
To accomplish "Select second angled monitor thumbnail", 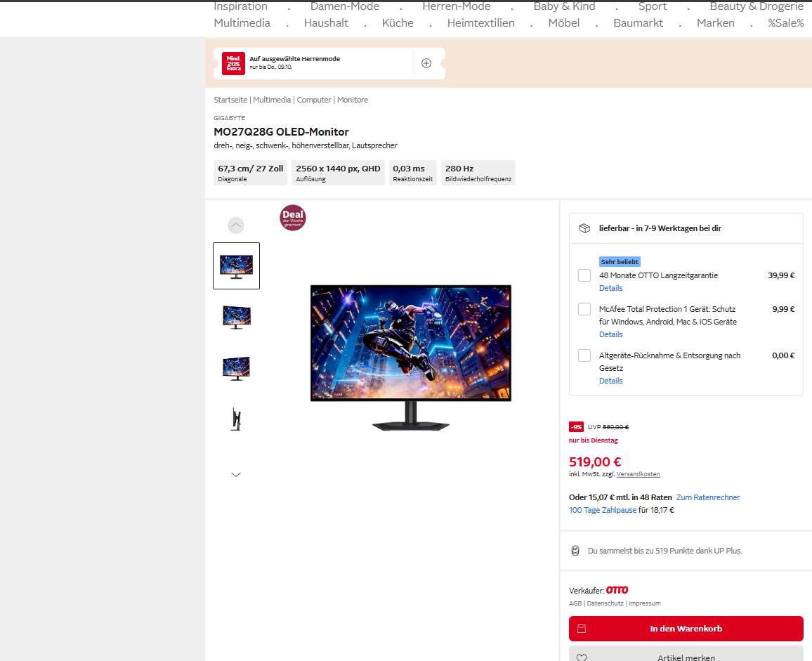I will tap(236, 317).
